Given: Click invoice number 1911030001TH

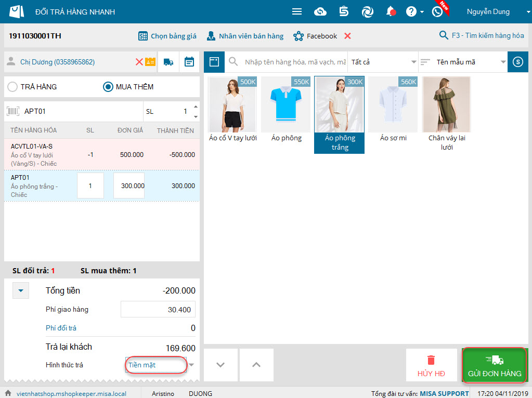Looking at the screenshot, I should coord(35,36).
